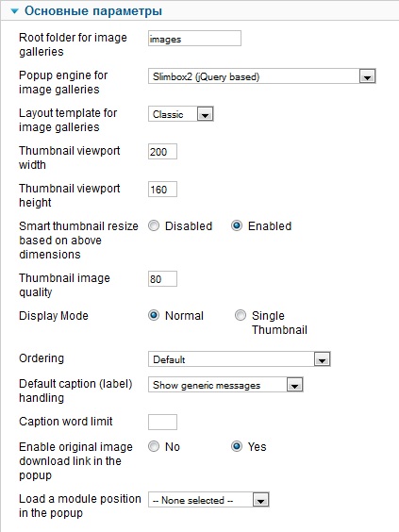Click the Thumbnail viewport height field

[x=162, y=190]
